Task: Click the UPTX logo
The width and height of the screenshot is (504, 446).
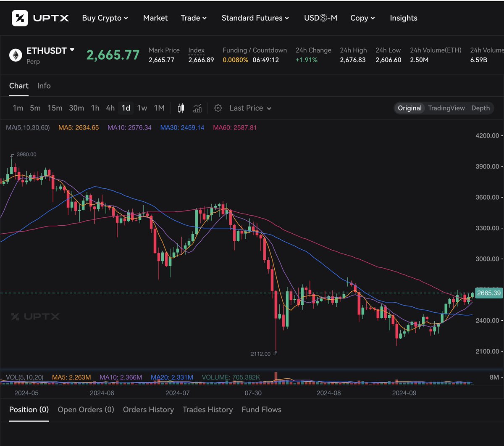Action: [40, 18]
